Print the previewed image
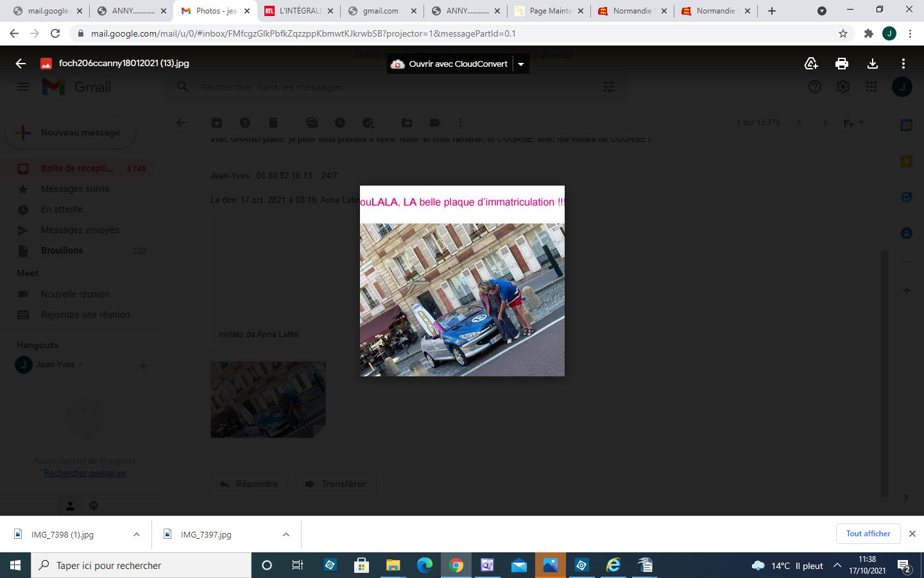Image resolution: width=924 pixels, height=578 pixels. click(842, 64)
